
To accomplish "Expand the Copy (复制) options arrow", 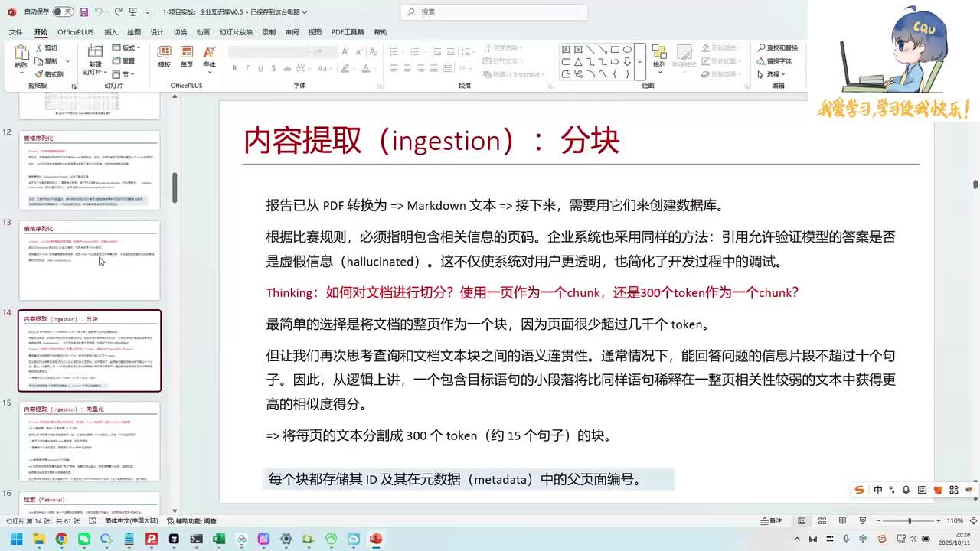I will point(67,61).
